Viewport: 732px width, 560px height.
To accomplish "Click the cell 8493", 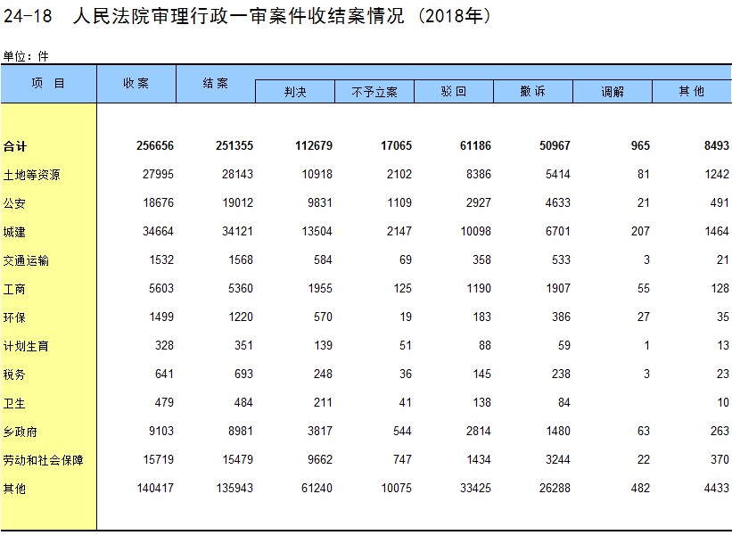I will click(717, 145).
